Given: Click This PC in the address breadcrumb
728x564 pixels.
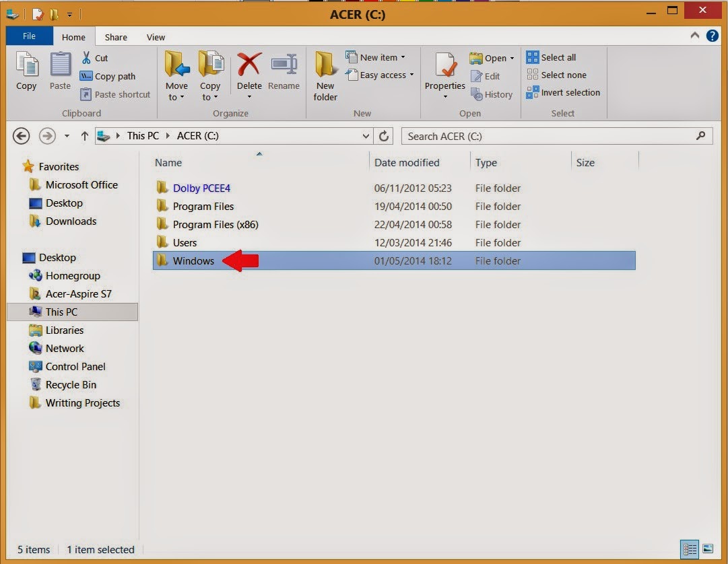Looking at the screenshot, I should click(x=143, y=135).
